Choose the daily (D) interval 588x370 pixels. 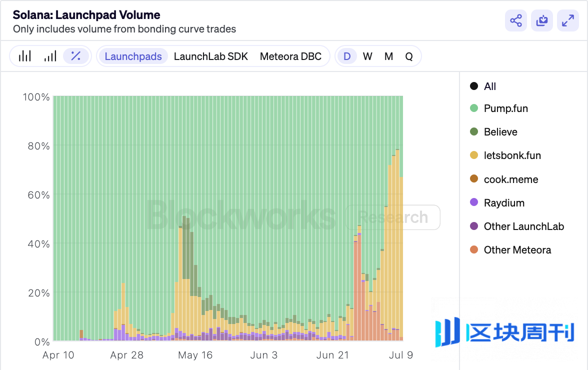(x=347, y=56)
